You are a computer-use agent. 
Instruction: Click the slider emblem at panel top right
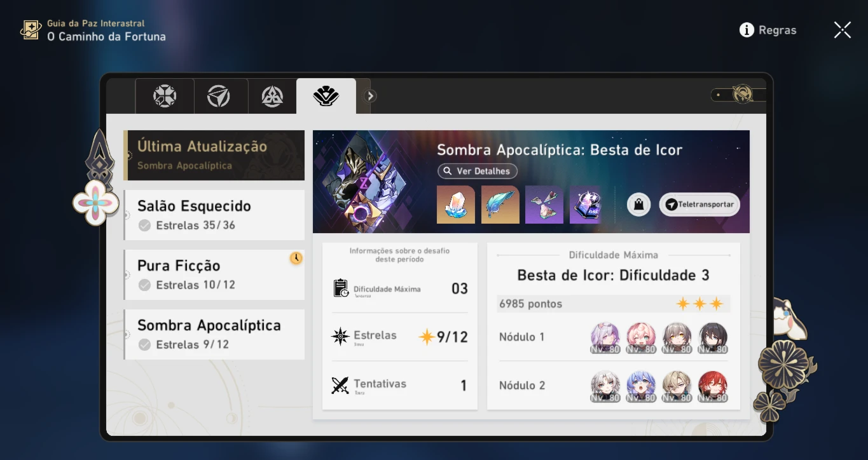click(x=742, y=95)
